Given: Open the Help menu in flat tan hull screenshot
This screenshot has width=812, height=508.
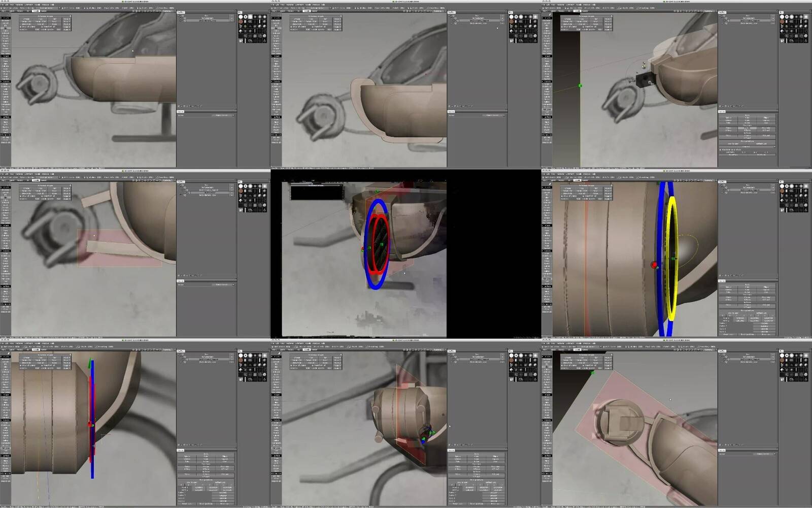Looking at the screenshot, I should 52,5.
